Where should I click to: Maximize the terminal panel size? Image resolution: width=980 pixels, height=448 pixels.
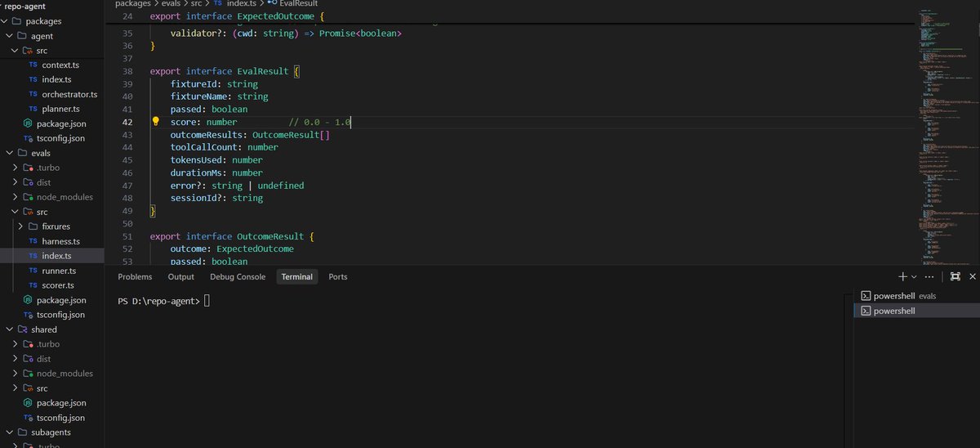click(955, 277)
